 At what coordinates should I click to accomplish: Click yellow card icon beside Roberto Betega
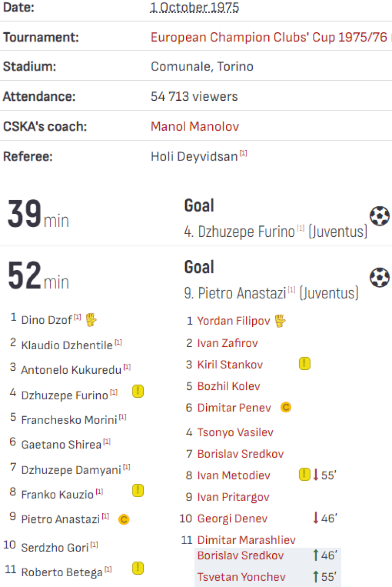click(138, 568)
